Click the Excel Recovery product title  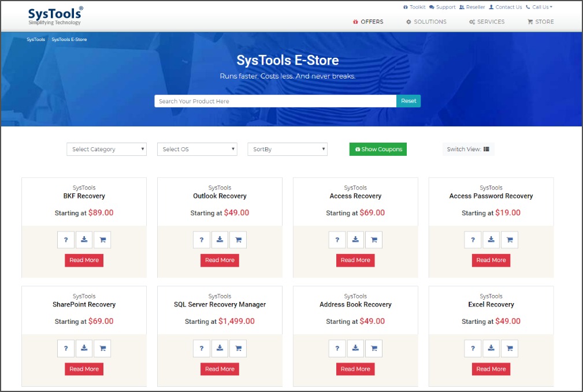(x=491, y=304)
